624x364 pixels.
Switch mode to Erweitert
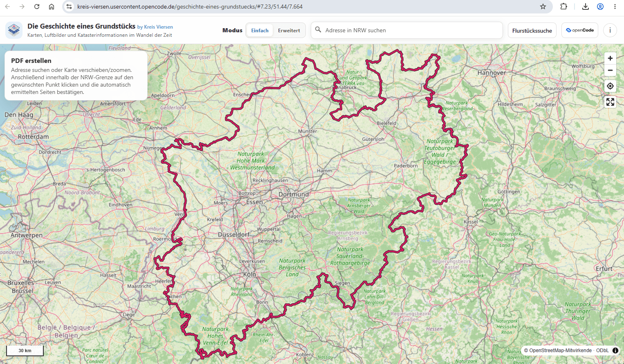pyautogui.click(x=289, y=31)
